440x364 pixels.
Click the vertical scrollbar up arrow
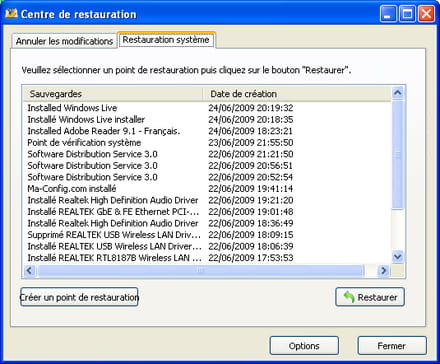[397, 93]
